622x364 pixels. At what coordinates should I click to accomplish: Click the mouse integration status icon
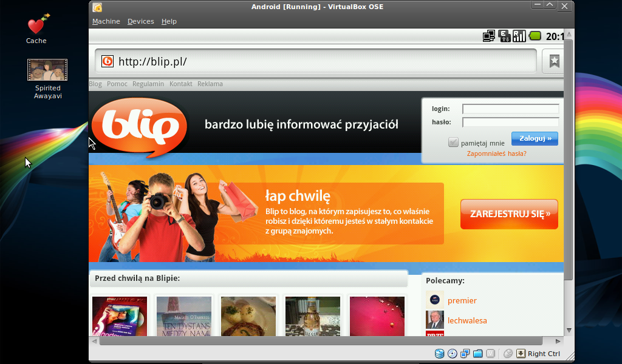[x=508, y=354]
